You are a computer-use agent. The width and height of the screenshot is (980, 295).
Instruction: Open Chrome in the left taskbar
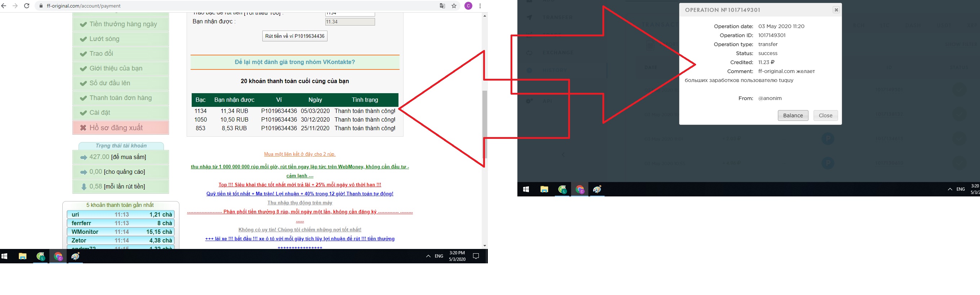point(58,256)
